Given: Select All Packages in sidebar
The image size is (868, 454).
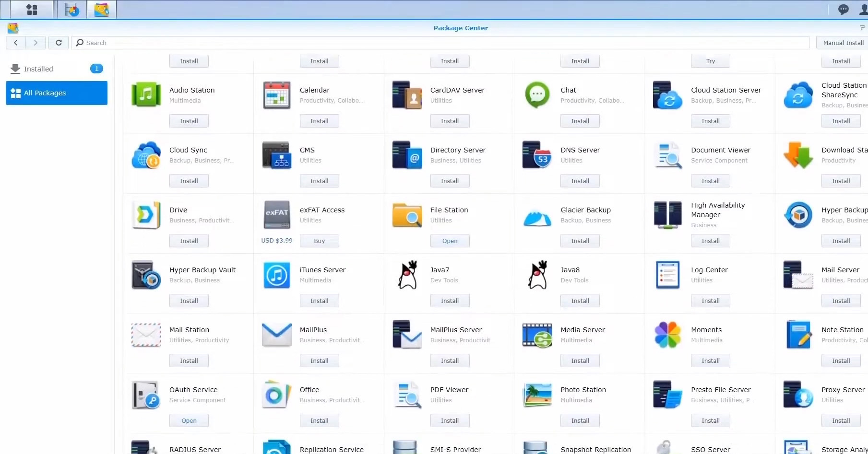Looking at the screenshot, I should click(x=57, y=93).
